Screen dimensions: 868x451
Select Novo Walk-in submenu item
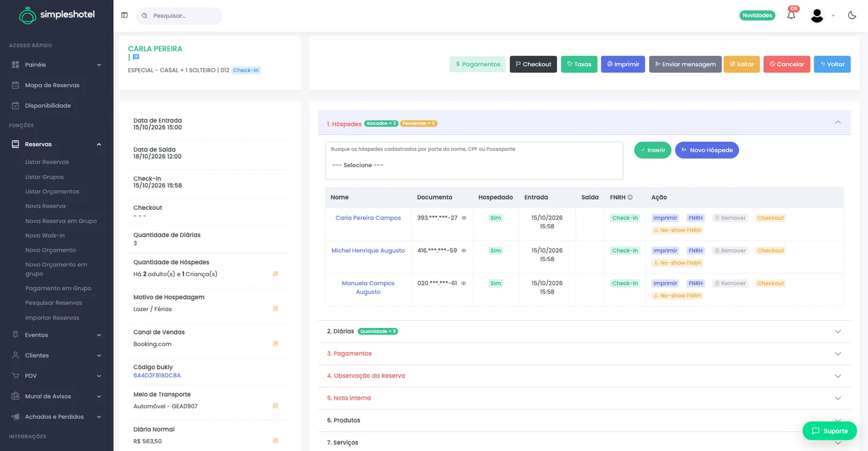[x=45, y=236]
